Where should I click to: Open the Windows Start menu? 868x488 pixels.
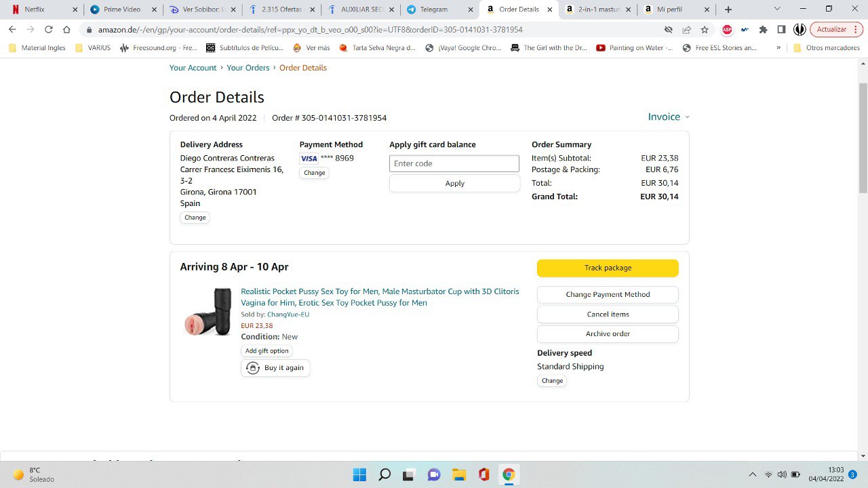[359, 474]
